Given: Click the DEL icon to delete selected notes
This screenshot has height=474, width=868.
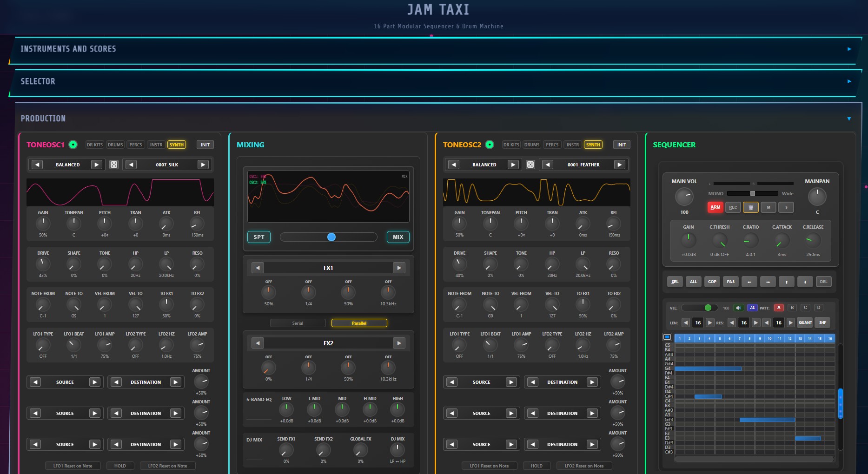Looking at the screenshot, I should 824,282.
